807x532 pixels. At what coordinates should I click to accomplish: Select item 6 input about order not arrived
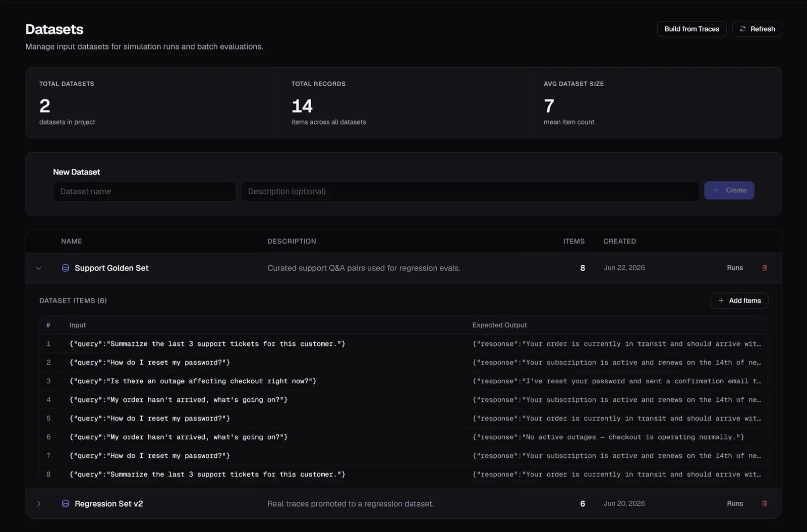click(179, 437)
